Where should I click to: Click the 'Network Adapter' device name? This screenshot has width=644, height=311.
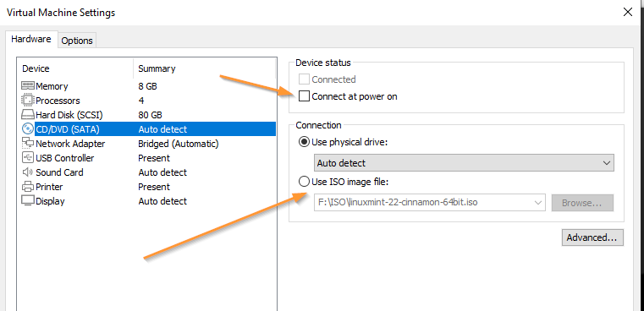pos(70,144)
